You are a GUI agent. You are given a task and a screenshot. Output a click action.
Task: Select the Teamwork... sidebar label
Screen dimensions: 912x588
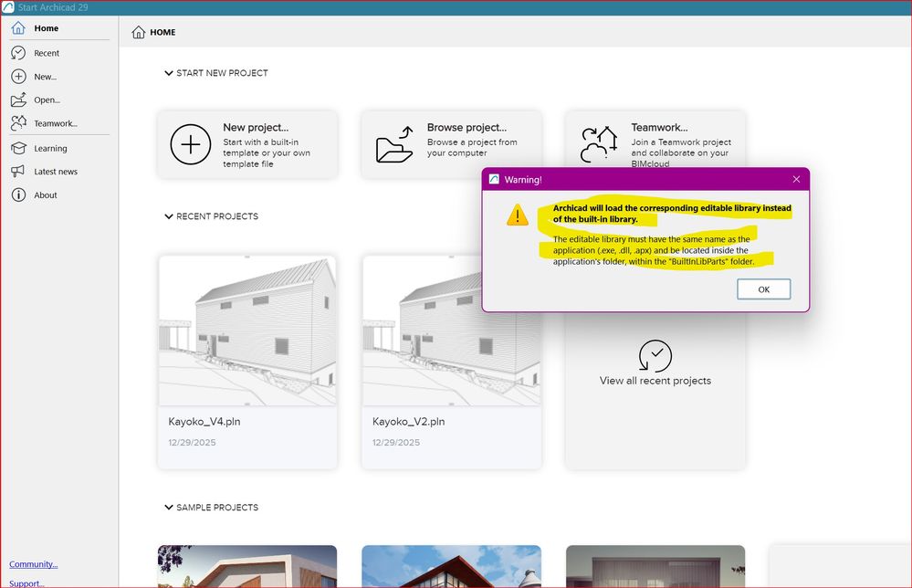click(56, 123)
